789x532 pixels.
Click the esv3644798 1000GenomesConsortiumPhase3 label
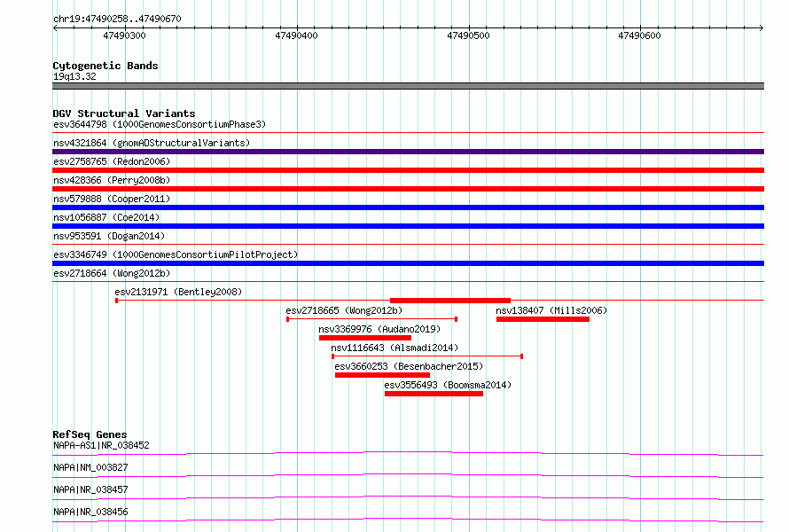160,124
